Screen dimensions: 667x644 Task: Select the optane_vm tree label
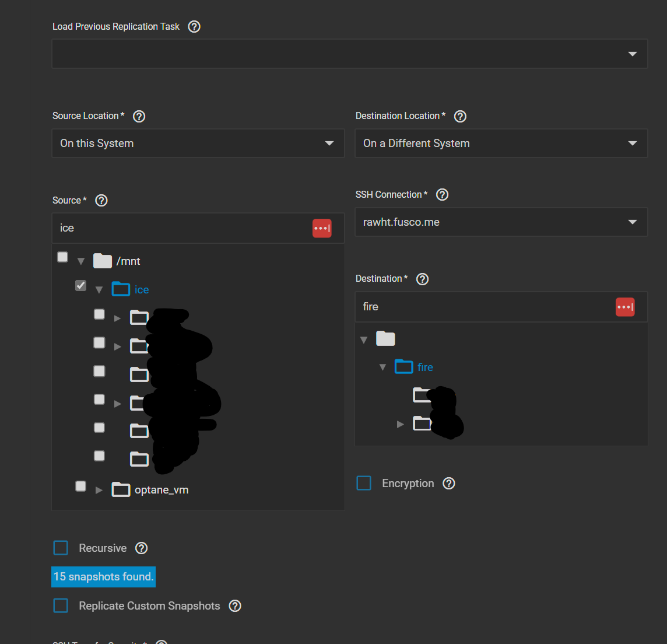click(162, 490)
